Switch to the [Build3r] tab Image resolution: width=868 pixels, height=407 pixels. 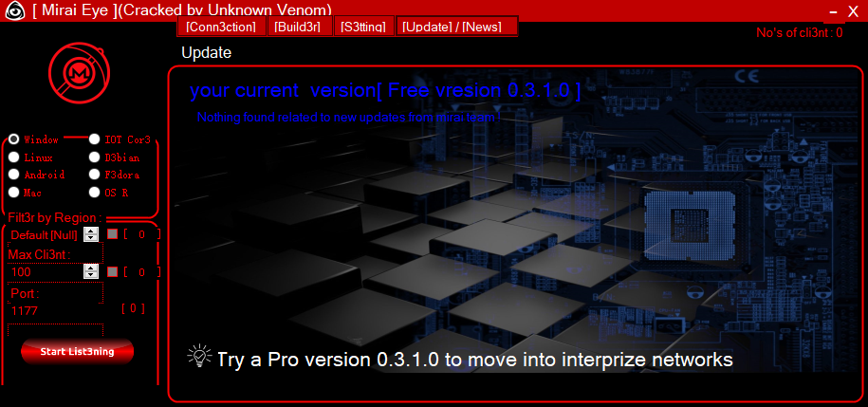[300, 27]
